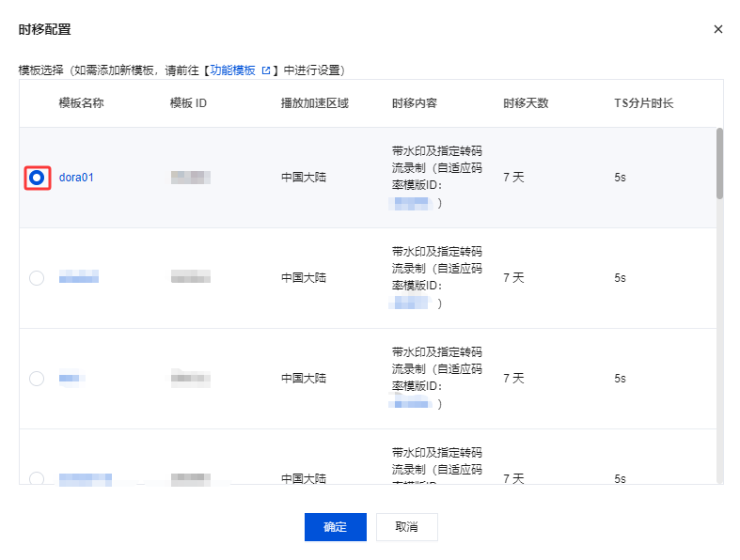
Task: Click the 时移天数 column header
Action: tap(525, 103)
